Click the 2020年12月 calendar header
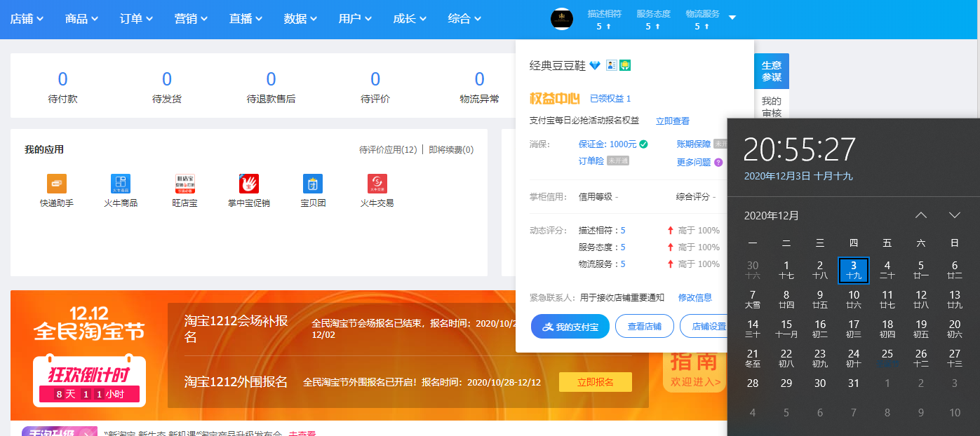This screenshot has width=980, height=436. [772, 215]
